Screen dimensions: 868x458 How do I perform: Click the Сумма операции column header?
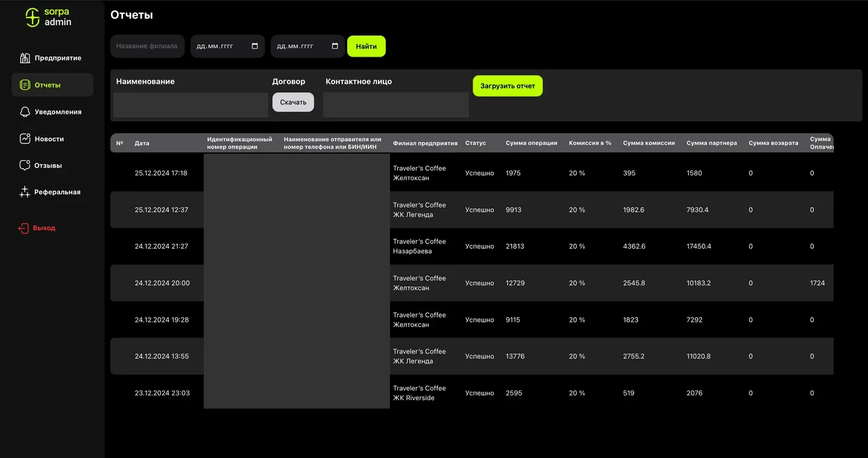click(532, 143)
